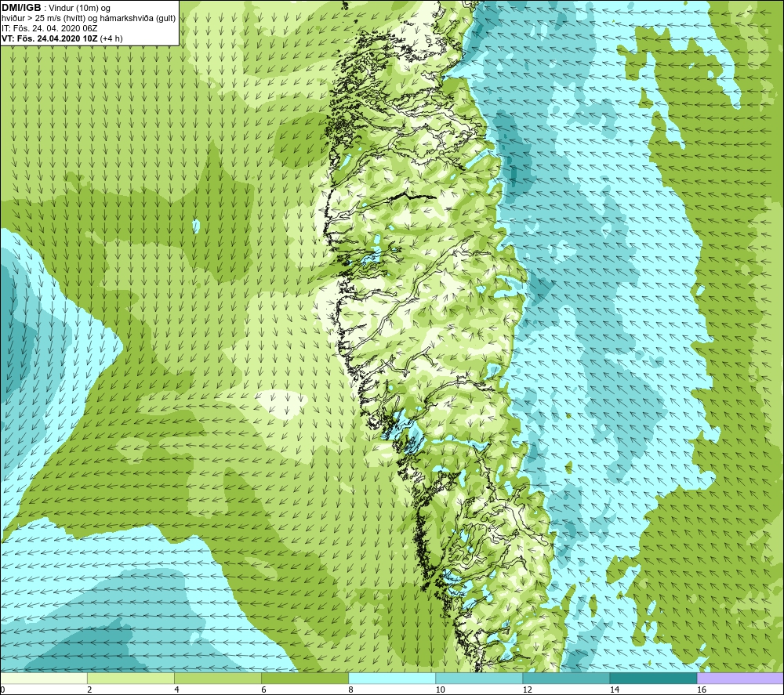This screenshot has height=695, width=784.
Task: Click the 'VT: Fös. 24.04.2020 10Z' valid time
Action: [x=50, y=38]
